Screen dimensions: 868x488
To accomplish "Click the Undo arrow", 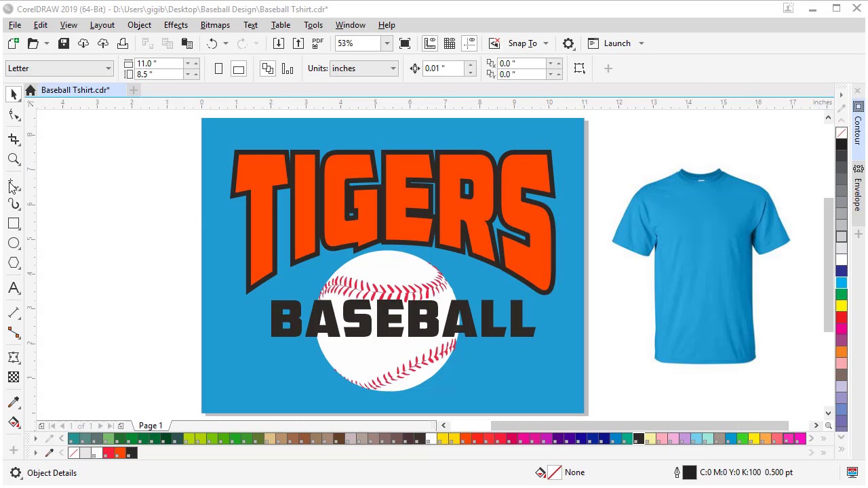I will tap(212, 43).
